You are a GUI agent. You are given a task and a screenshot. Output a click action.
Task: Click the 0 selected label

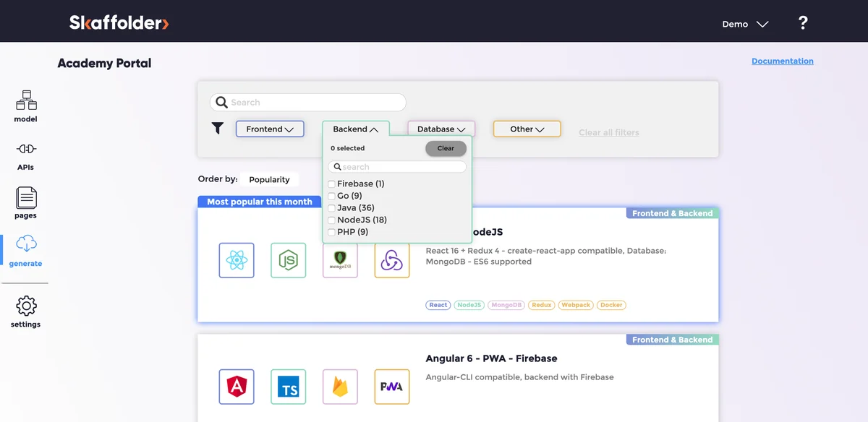coord(348,148)
